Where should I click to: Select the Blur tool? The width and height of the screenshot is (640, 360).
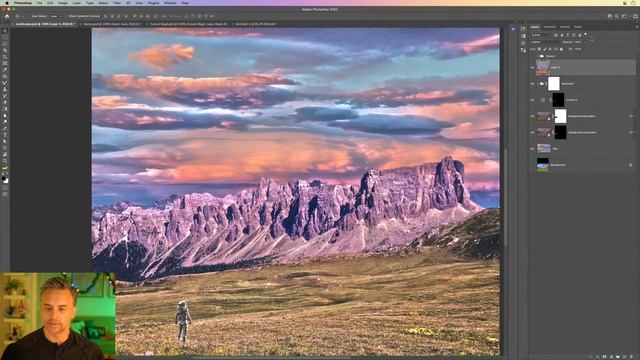coord(5,116)
